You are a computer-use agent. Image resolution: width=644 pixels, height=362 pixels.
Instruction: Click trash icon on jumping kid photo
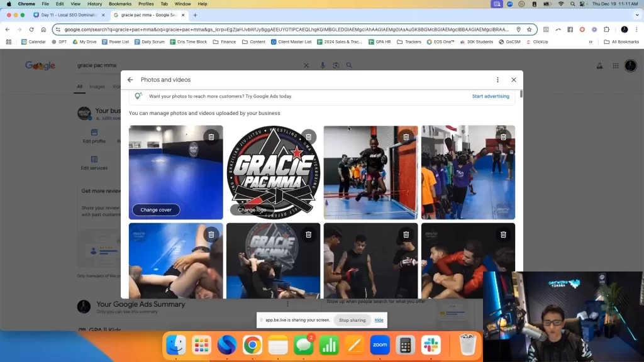pyautogui.click(x=406, y=137)
